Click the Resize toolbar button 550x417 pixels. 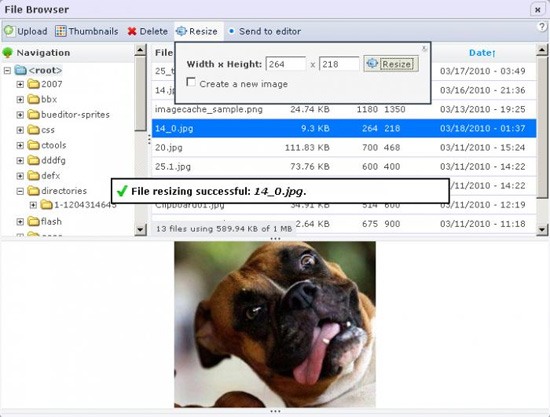pyautogui.click(x=197, y=31)
